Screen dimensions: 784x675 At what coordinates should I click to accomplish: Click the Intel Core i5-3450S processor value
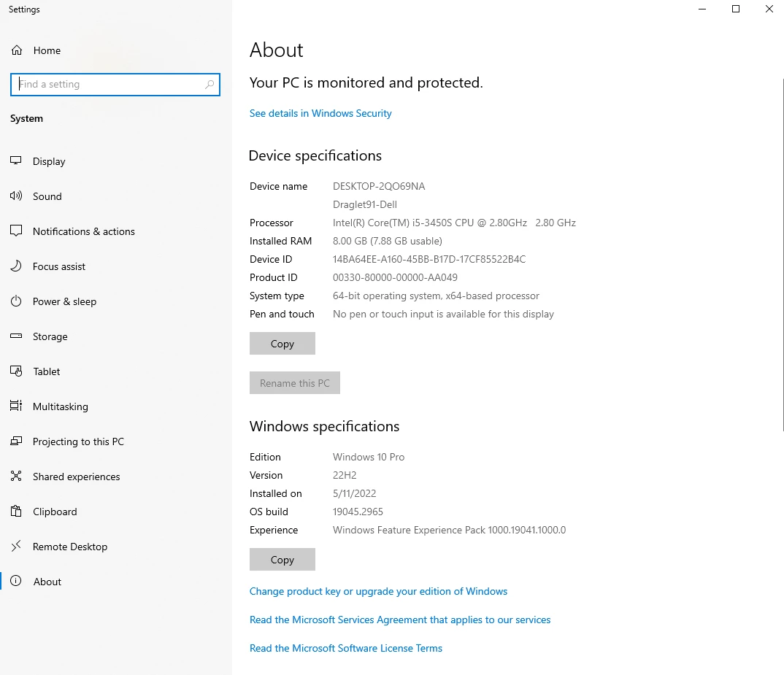tap(455, 223)
